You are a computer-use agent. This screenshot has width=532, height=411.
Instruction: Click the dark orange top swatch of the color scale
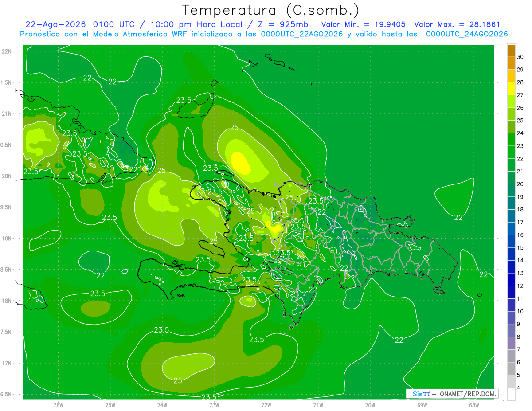click(x=511, y=51)
